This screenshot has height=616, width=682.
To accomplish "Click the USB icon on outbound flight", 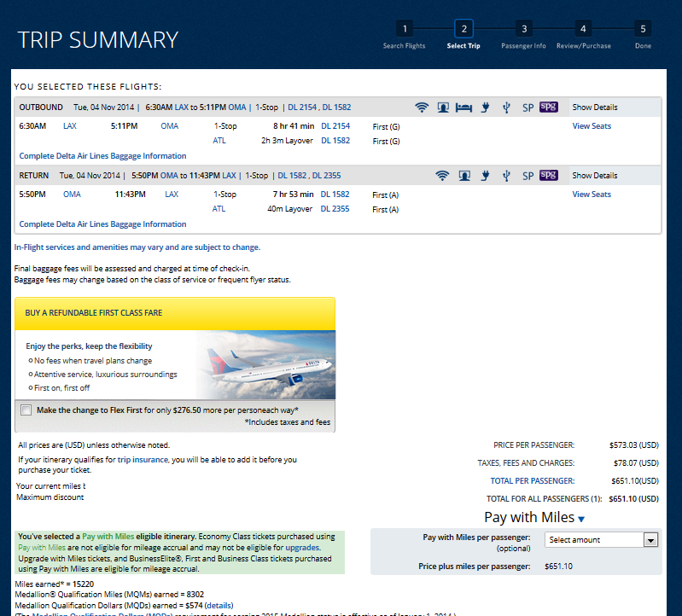I will click(x=506, y=108).
